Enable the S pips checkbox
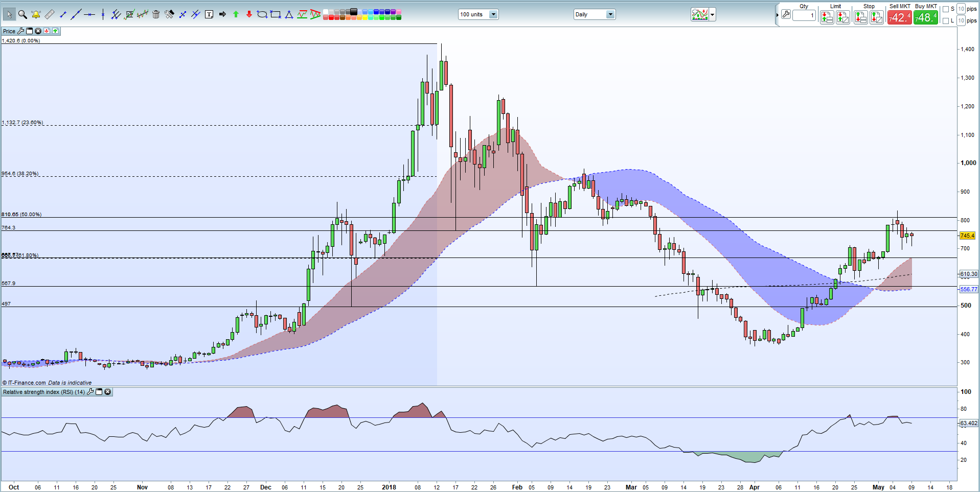This screenshot has width=980, height=492. coord(946,9)
